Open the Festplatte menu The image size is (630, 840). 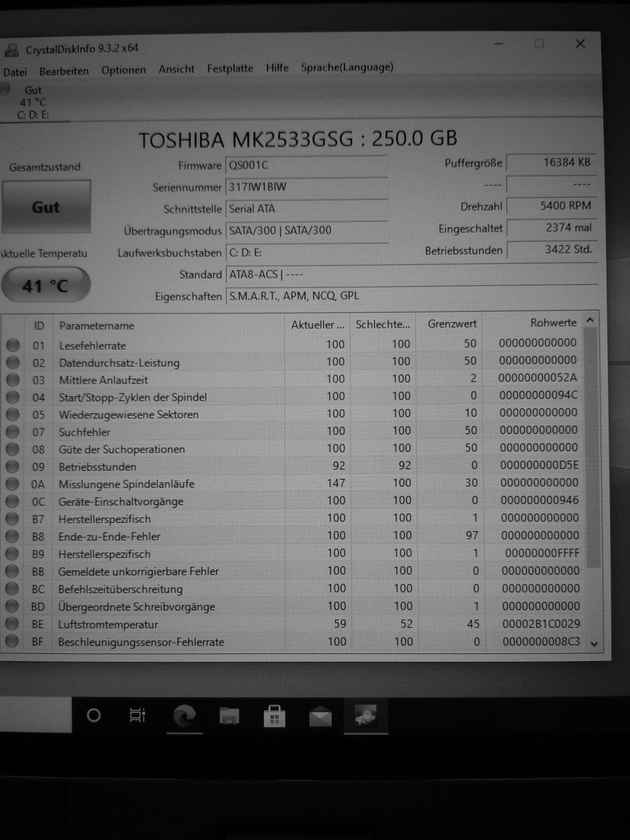pyautogui.click(x=230, y=68)
